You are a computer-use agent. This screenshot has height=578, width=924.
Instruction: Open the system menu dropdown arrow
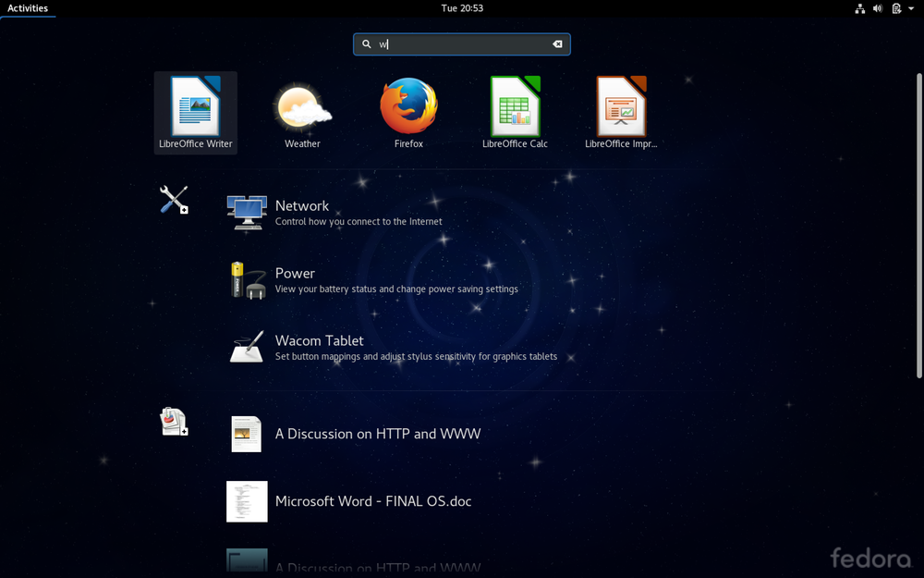911,8
